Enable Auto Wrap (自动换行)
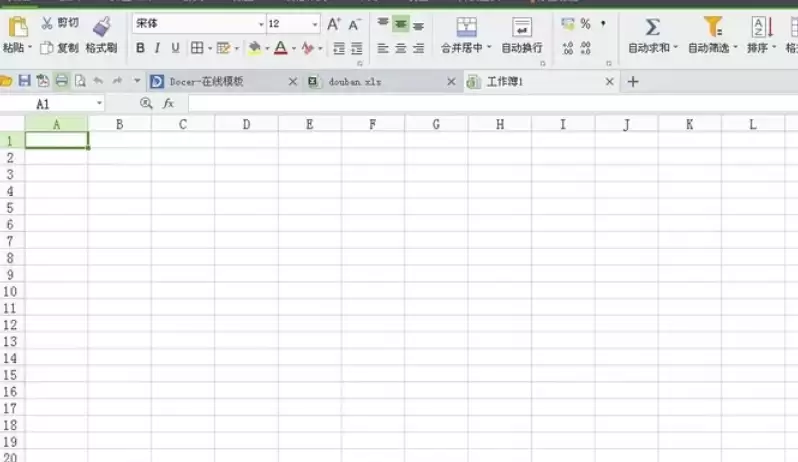Screen dimensions: 798x462 (x=522, y=35)
